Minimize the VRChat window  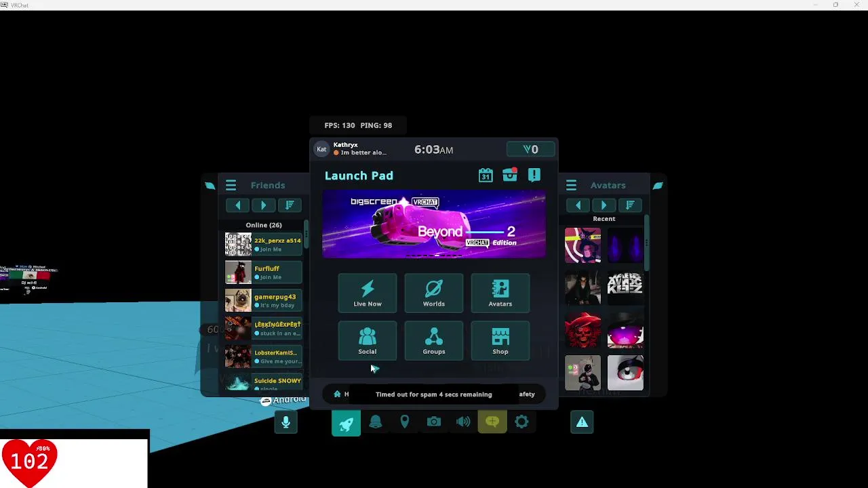tap(816, 5)
